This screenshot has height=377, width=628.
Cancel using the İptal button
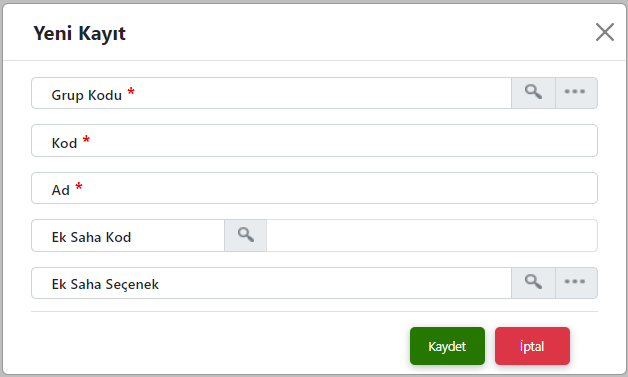pos(532,346)
